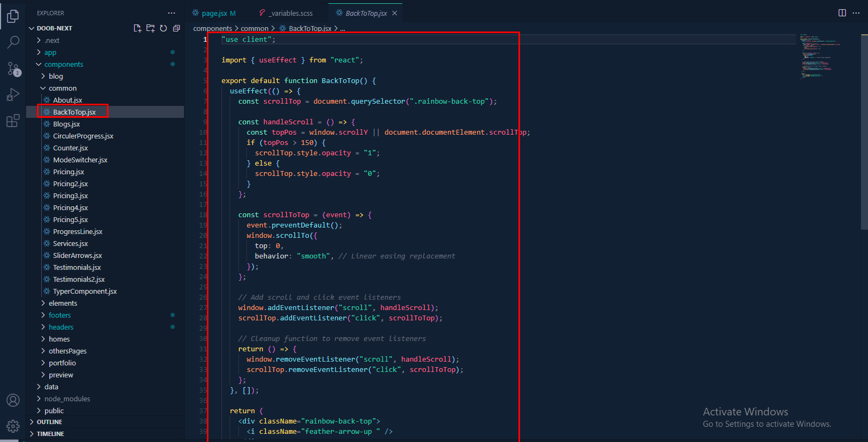This screenshot has height=442, width=868.
Task: Switch to the _variables.scss tab
Action: pyautogui.click(x=286, y=13)
